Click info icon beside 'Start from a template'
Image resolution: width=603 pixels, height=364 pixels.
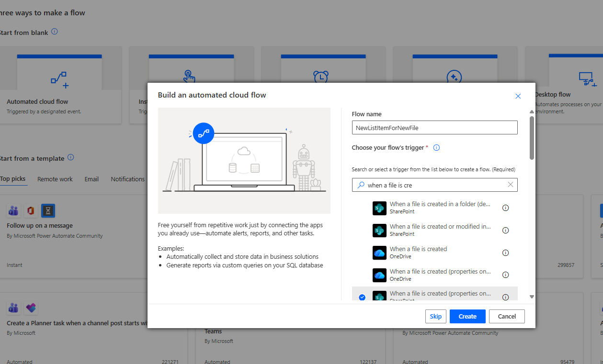click(70, 157)
